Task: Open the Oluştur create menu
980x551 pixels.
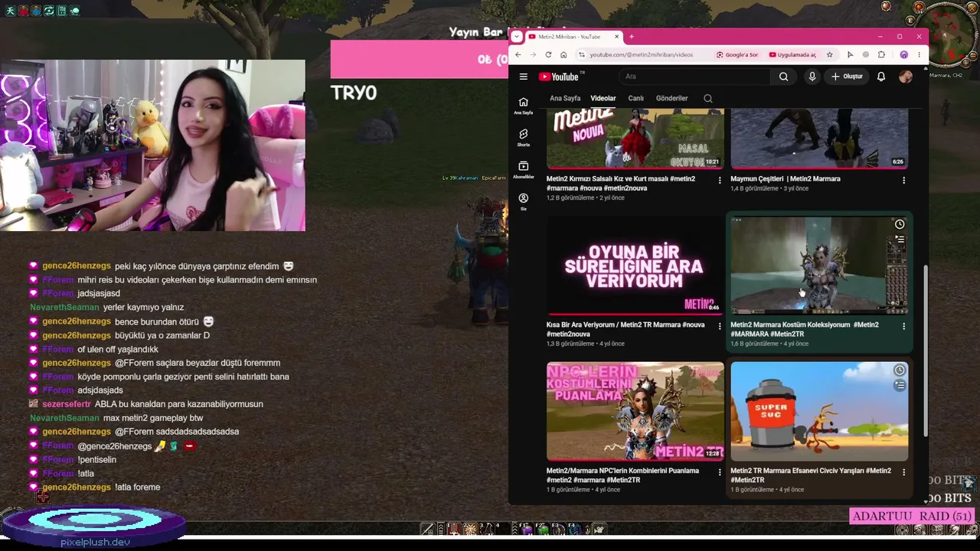Action: click(x=847, y=77)
